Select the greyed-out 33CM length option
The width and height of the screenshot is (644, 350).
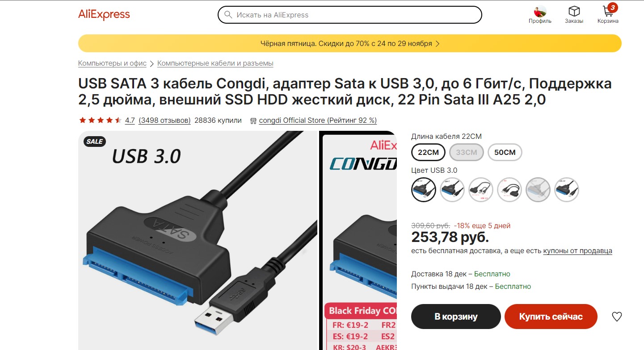coord(467,152)
